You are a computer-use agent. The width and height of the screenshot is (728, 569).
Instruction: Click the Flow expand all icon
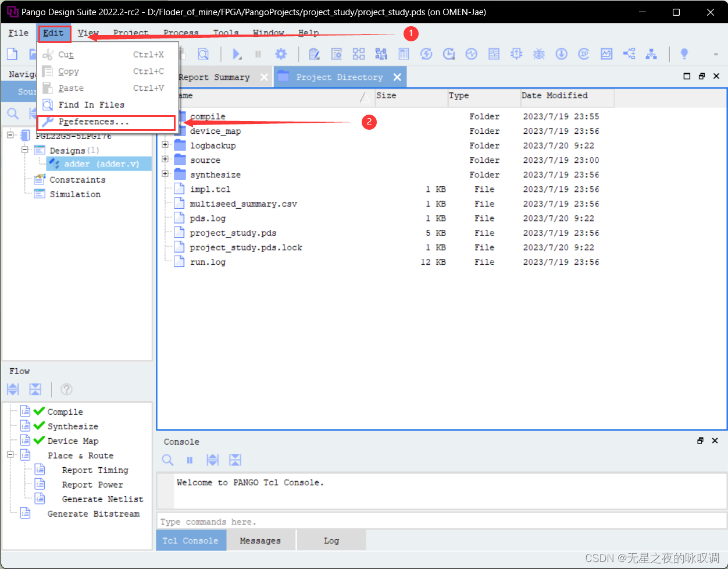[13, 389]
